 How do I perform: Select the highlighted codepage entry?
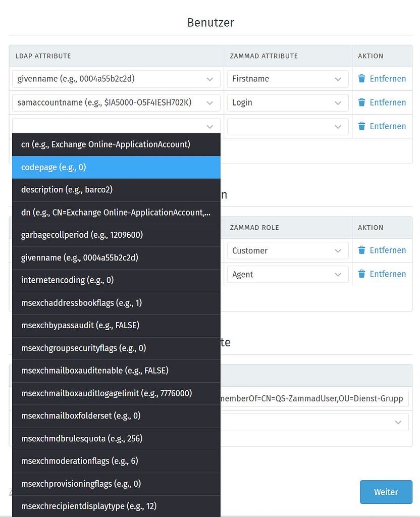pos(116,167)
